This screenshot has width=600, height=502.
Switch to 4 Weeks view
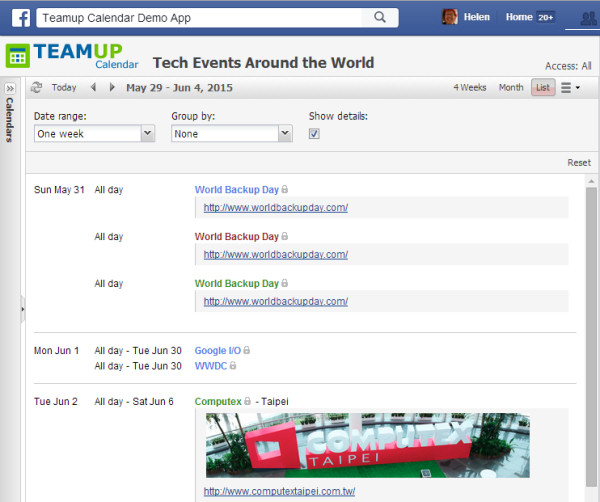point(470,88)
